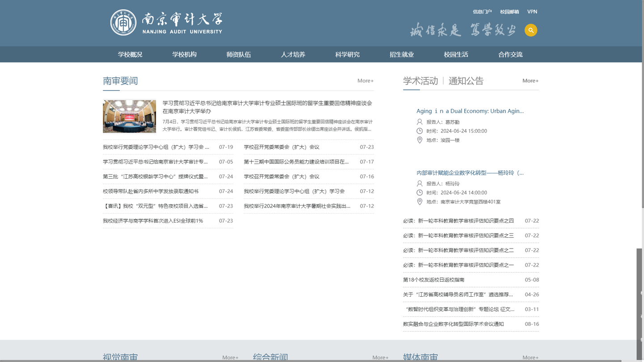Open notice 新一轮本科教育教学审核评估知识要点之四
This screenshot has height=362, width=644.
(458, 221)
